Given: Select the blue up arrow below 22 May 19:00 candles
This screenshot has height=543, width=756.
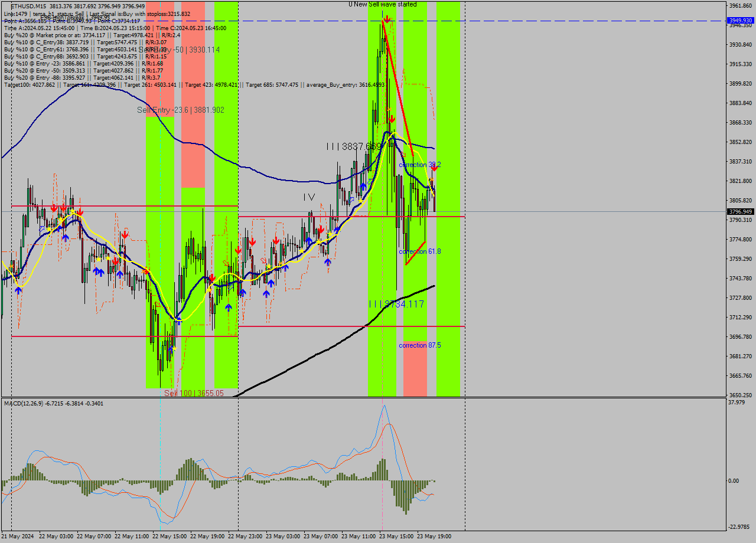Looking at the screenshot, I should tap(229, 308).
